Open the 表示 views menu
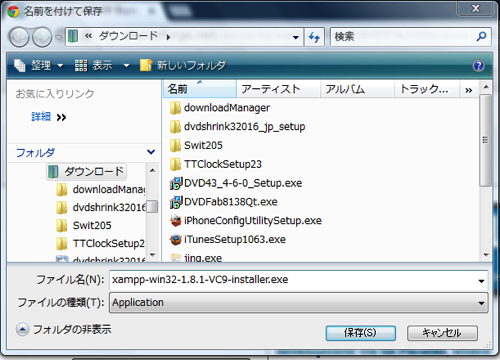 (94, 65)
